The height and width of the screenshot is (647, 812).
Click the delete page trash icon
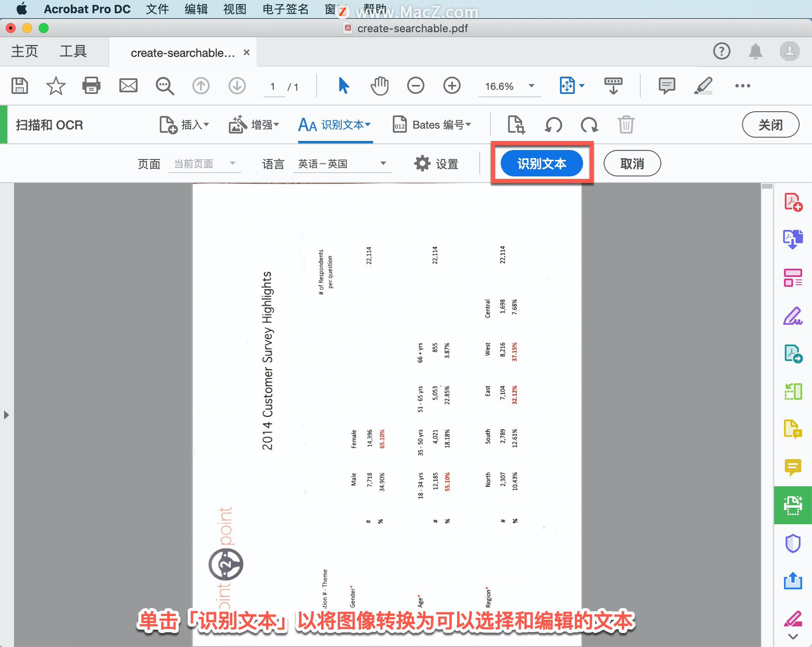pyautogui.click(x=625, y=125)
